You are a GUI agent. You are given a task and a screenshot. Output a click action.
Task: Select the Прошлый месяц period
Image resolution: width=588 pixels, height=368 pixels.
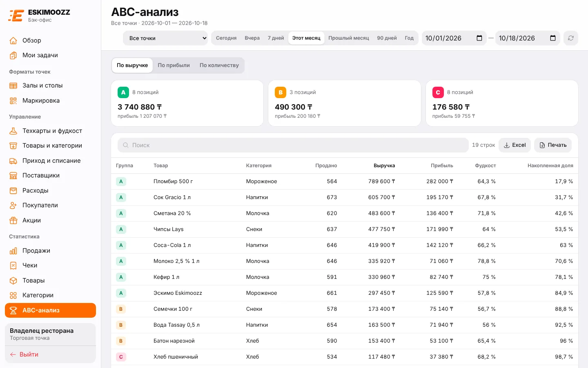(x=349, y=38)
